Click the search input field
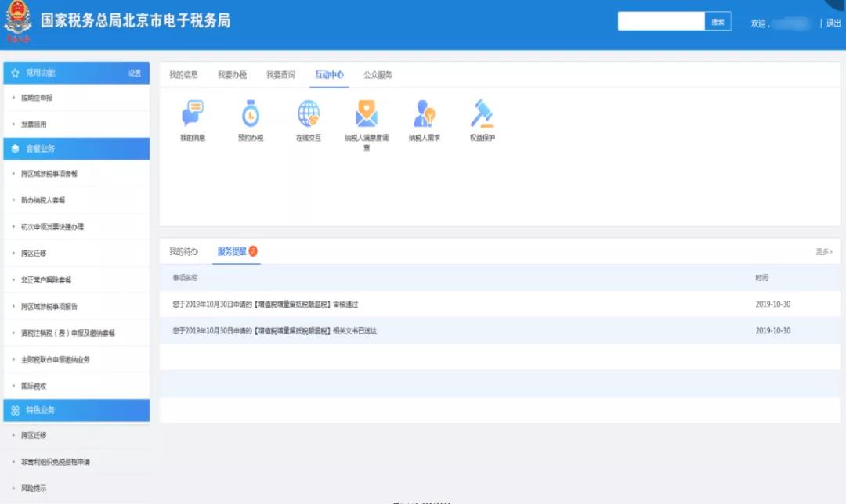 [x=662, y=21]
